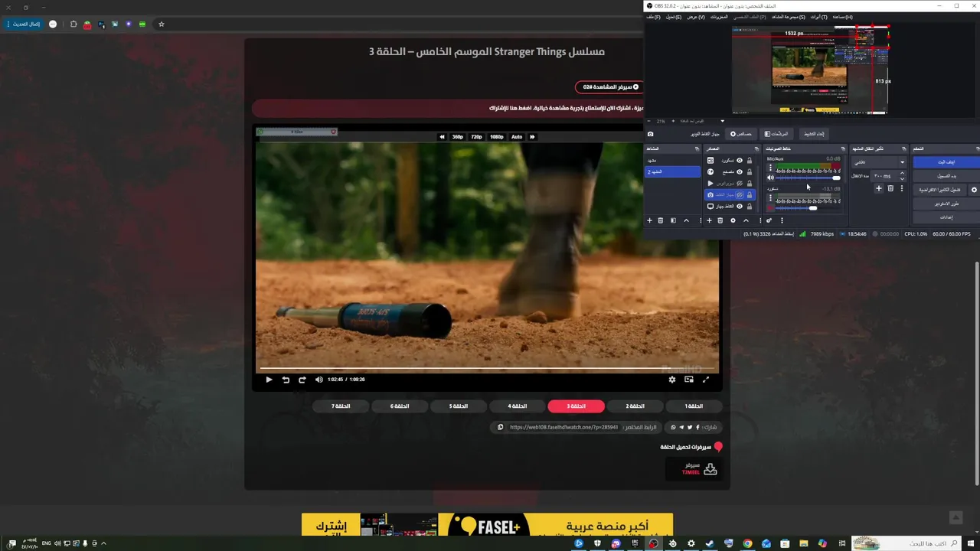Open audio mixer three-dot menu

(x=782, y=220)
